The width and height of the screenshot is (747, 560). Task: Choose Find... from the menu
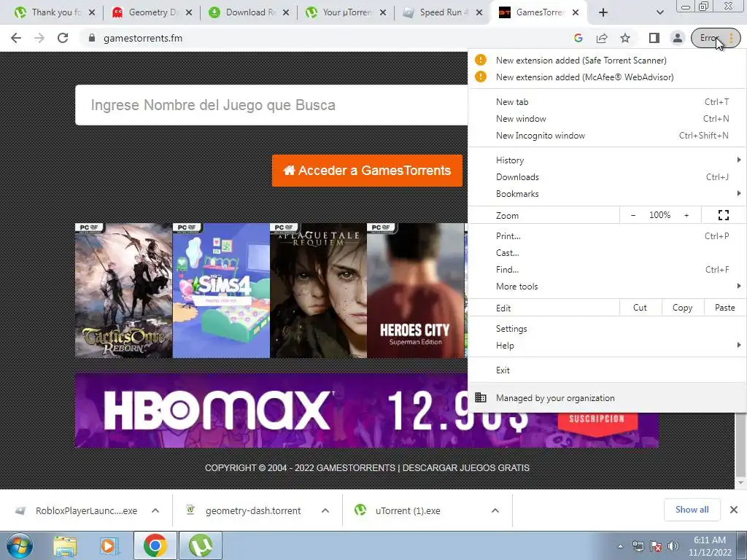(x=607, y=270)
